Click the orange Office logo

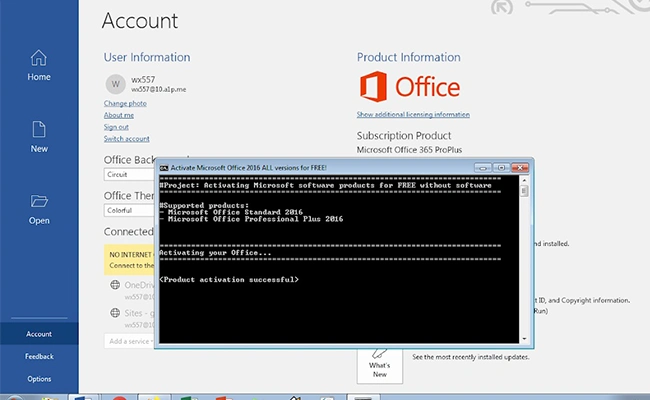click(410, 87)
